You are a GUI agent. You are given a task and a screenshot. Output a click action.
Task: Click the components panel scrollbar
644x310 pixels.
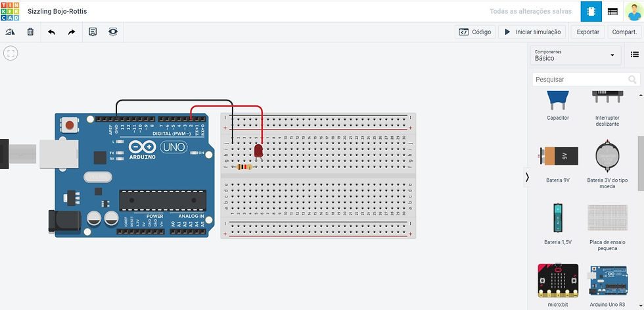click(x=640, y=165)
